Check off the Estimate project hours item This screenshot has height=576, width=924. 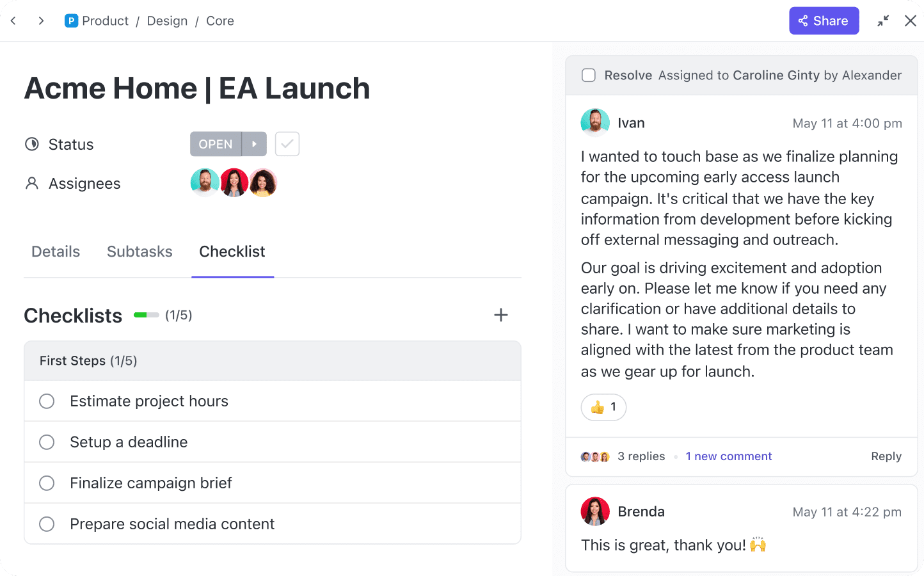coord(47,401)
